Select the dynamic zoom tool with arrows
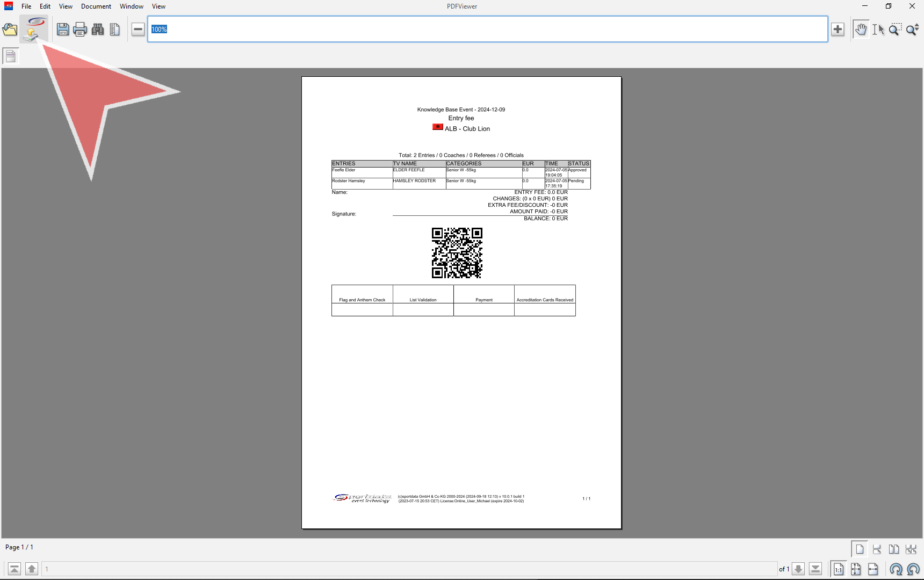 click(912, 30)
